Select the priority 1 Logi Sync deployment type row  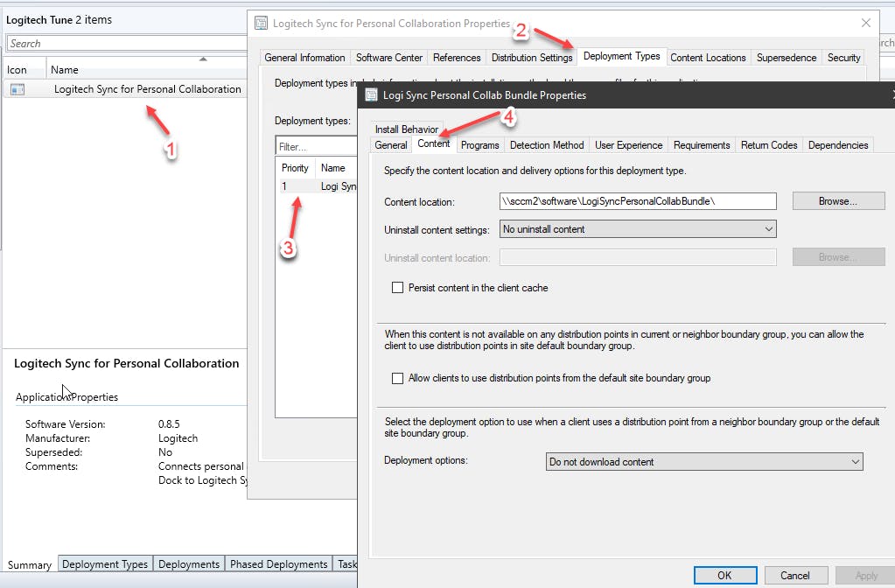(x=318, y=186)
